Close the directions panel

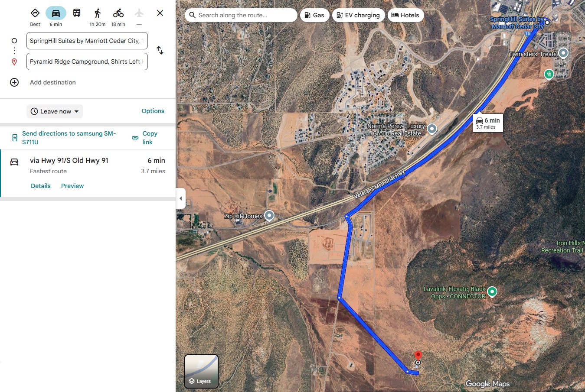(160, 13)
